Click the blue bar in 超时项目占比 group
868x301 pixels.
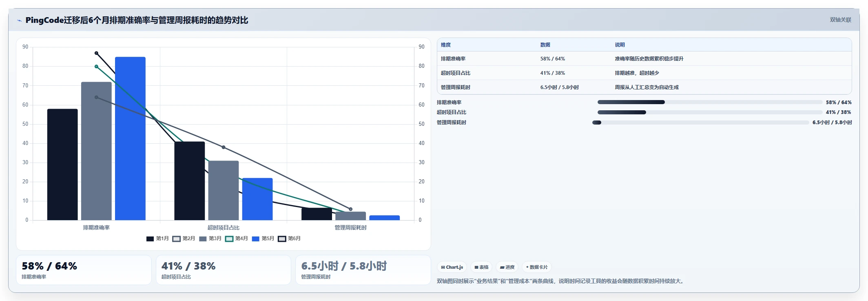(257, 199)
